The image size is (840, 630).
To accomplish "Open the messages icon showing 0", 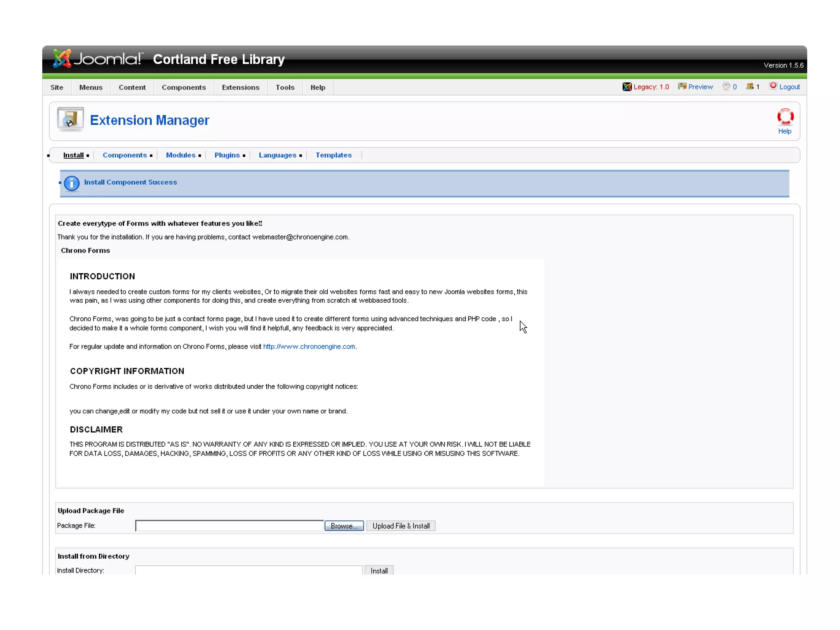I will [x=726, y=86].
